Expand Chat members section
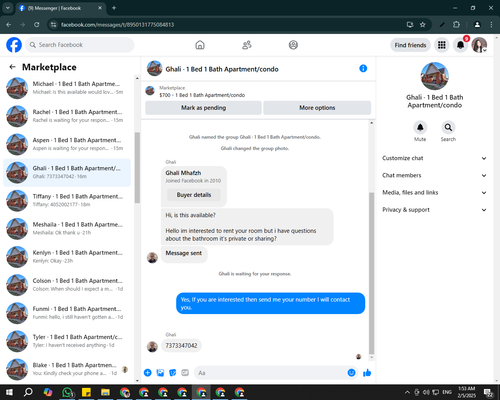This screenshot has height=400, width=500. pyautogui.click(x=434, y=175)
